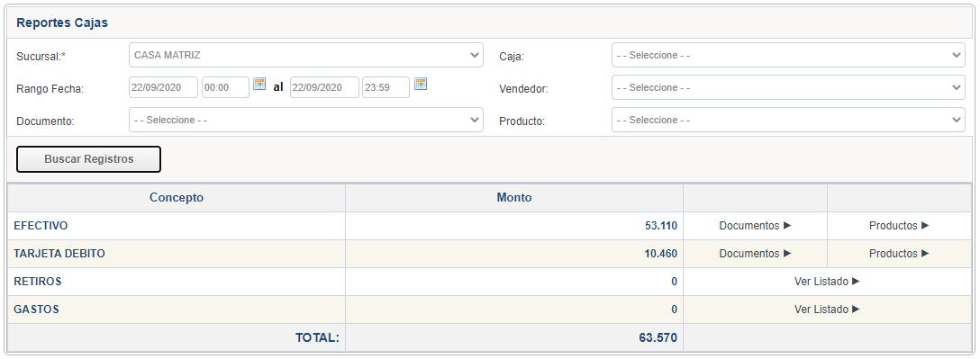Select the start time field 00:00
The image size is (980, 359).
tap(225, 87)
